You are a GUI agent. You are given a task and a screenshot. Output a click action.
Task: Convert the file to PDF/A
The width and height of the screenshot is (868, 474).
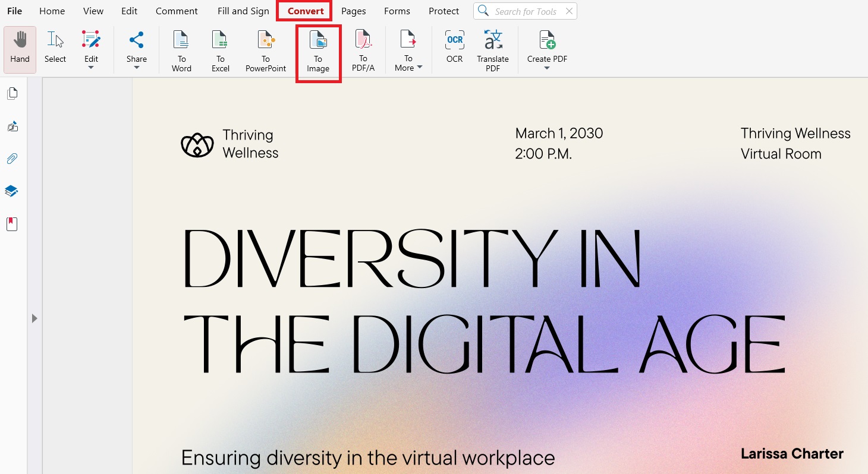tap(363, 49)
